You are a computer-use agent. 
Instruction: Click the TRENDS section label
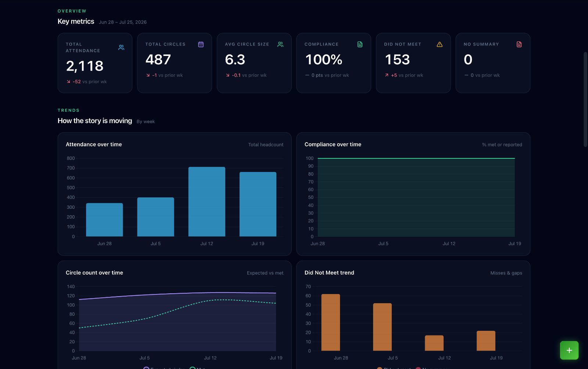pos(68,110)
